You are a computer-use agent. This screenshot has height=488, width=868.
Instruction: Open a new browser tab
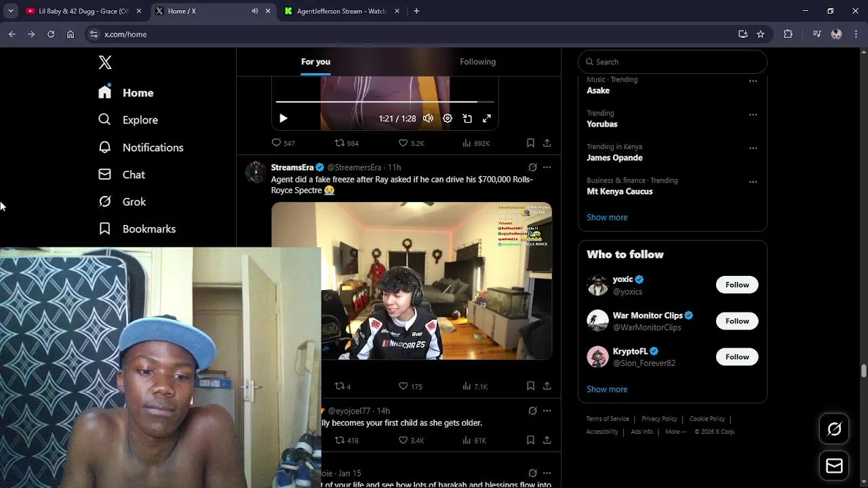pos(416,11)
